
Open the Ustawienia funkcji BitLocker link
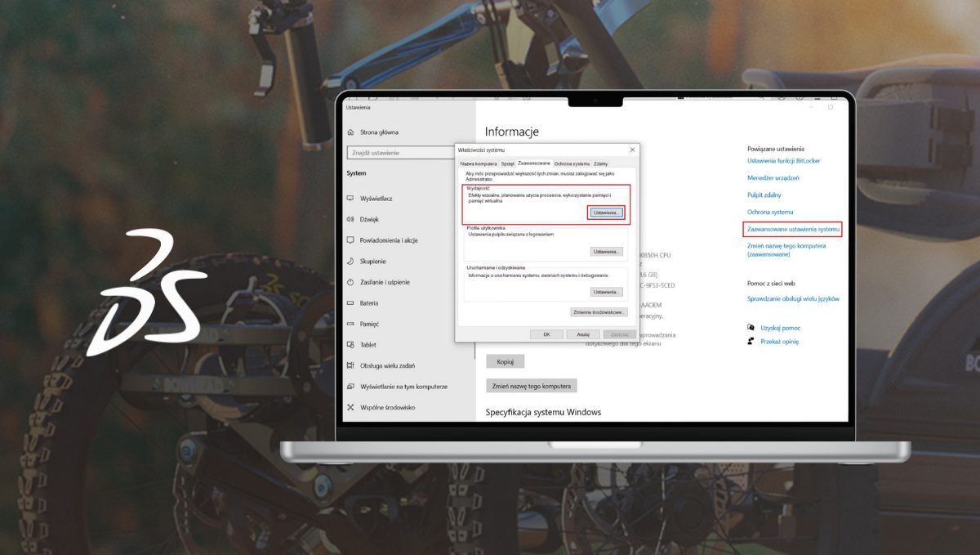point(783,161)
